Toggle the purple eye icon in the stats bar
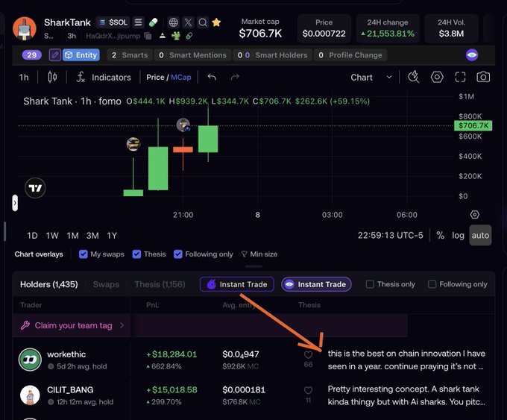This screenshot has height=420, width=507. click(472, 55)
